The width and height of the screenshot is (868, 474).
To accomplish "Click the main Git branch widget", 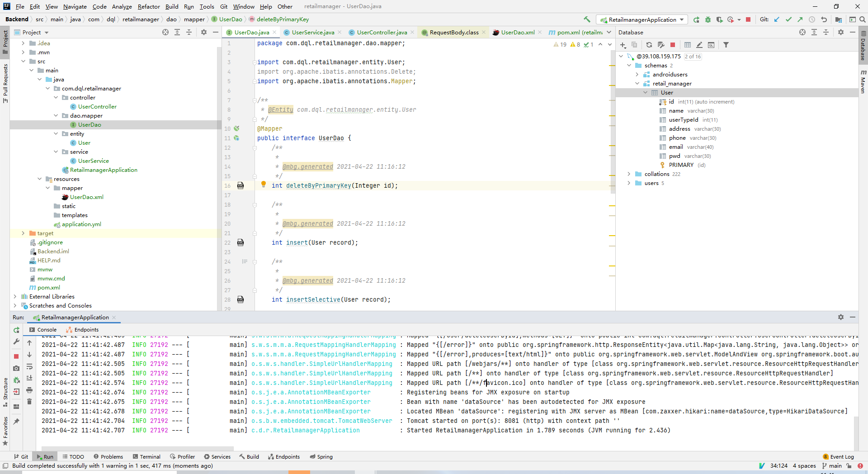I will [832, 465].
